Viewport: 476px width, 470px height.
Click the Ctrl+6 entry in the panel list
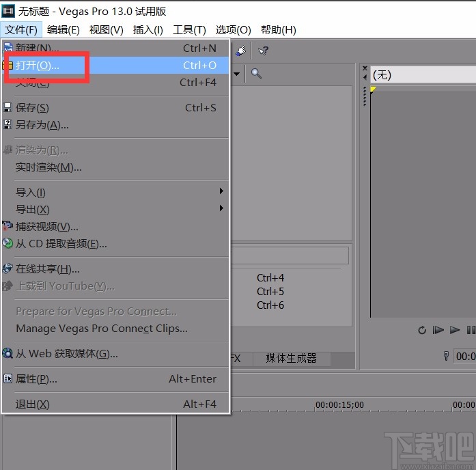coord(270,305)
